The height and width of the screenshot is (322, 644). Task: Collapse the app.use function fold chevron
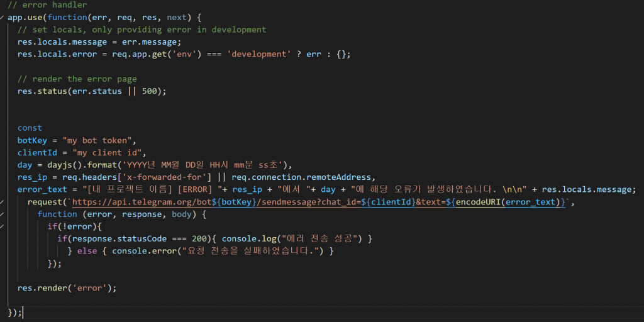pos(3,18)
